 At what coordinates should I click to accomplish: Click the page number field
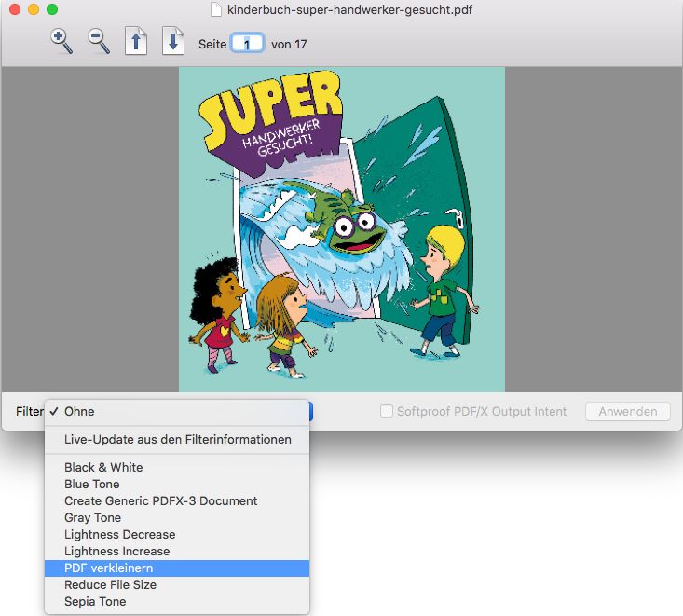(x=247, y=43)
